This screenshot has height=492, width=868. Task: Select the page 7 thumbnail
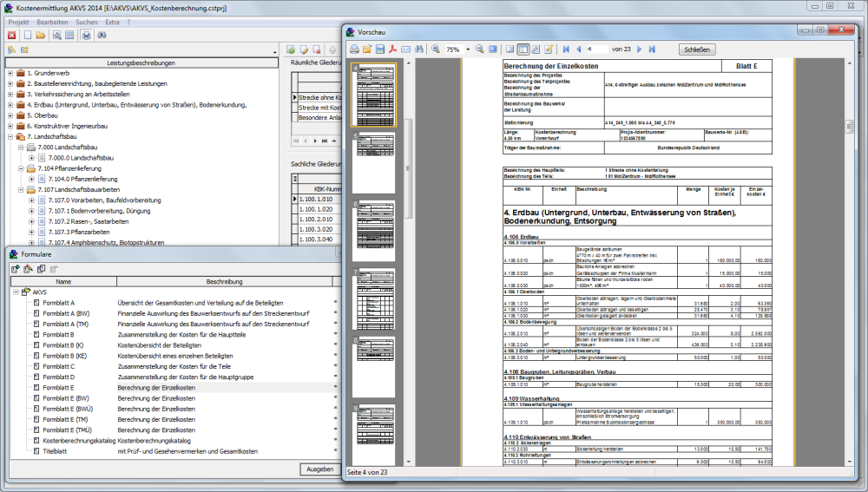tap(373, 298)
